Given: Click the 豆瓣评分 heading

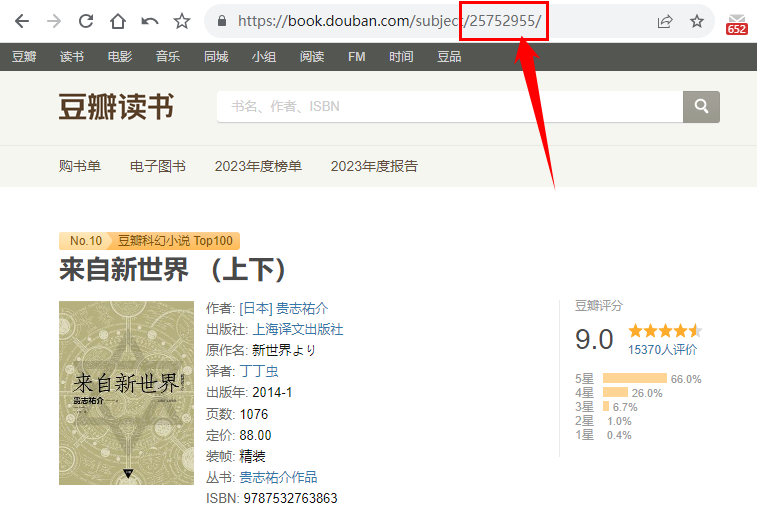Looking at the screenshot, I should point(599,306).
